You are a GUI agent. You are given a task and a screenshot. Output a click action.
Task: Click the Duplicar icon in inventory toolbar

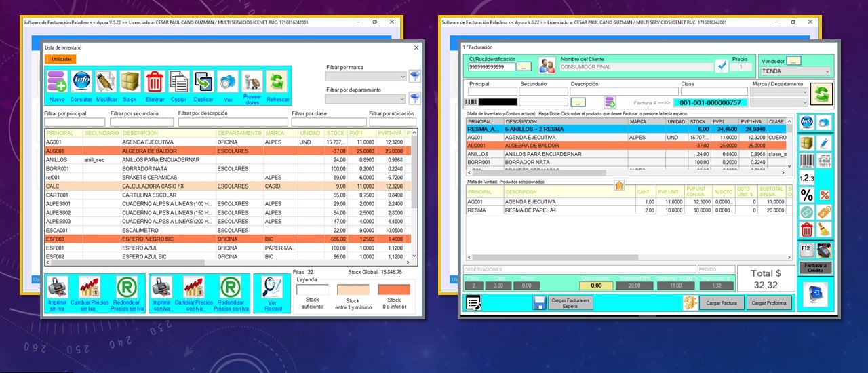203,82
